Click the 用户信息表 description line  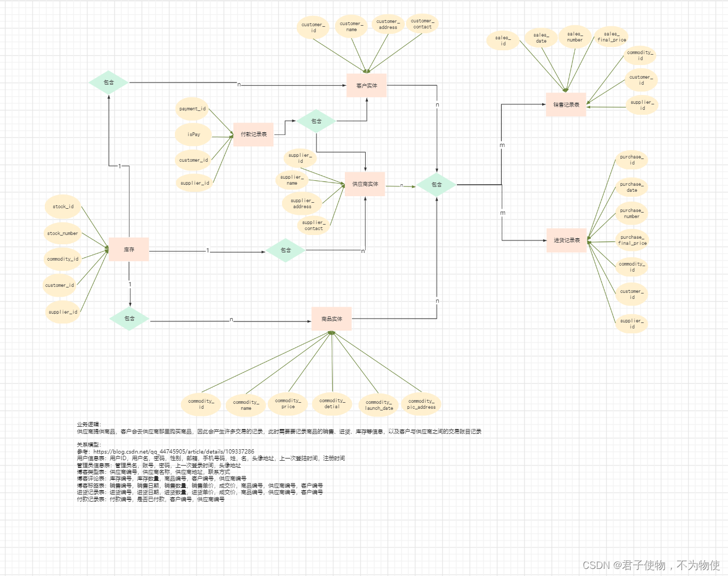211,458
